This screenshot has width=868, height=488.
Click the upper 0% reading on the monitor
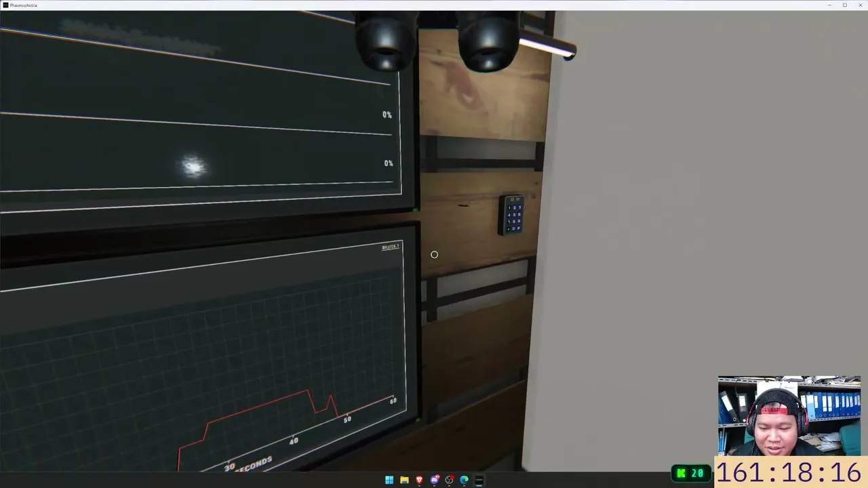point(387,115)
